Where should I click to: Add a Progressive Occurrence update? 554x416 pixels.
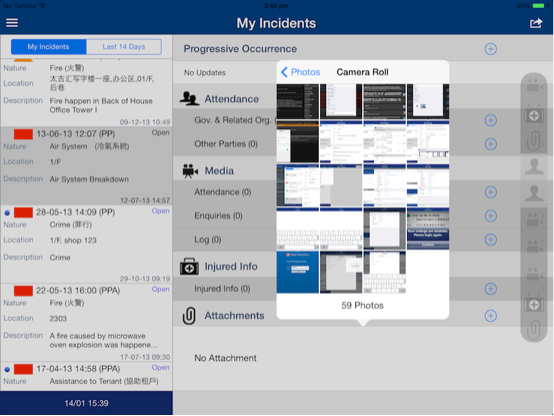490,49
